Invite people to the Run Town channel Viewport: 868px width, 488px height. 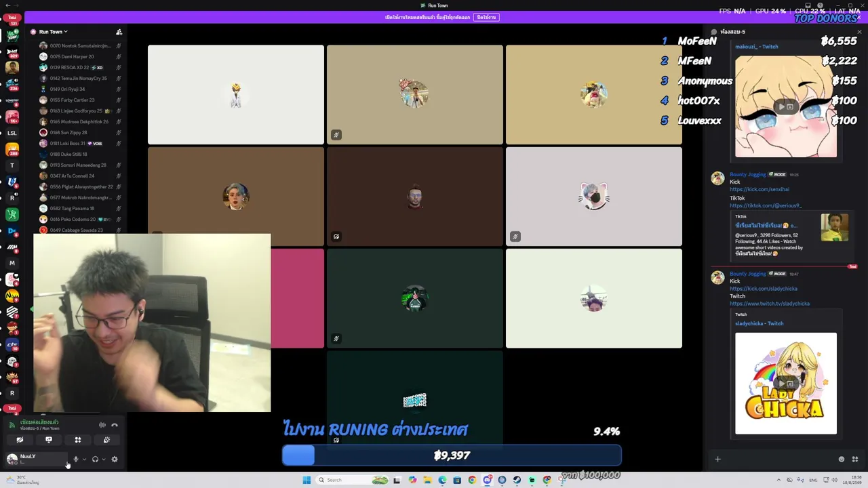pyautogui.click(x=119, y=32)
